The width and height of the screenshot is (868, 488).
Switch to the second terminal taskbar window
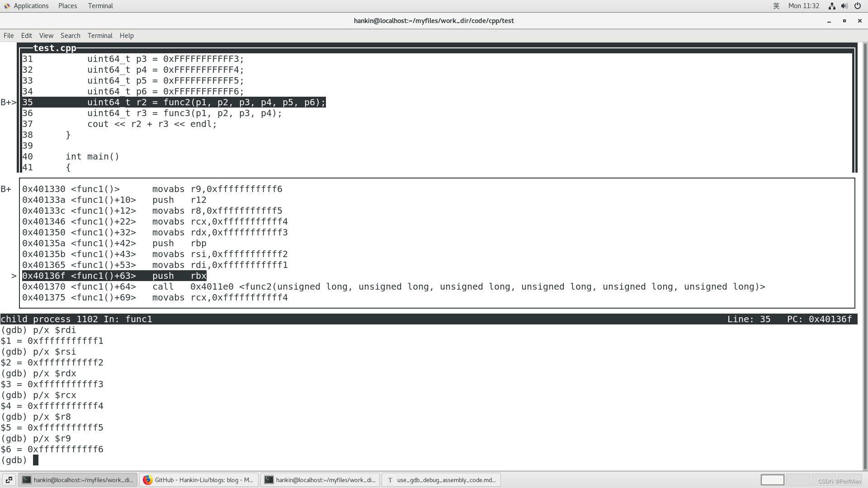pyautogui.click(x=320, y=480)
